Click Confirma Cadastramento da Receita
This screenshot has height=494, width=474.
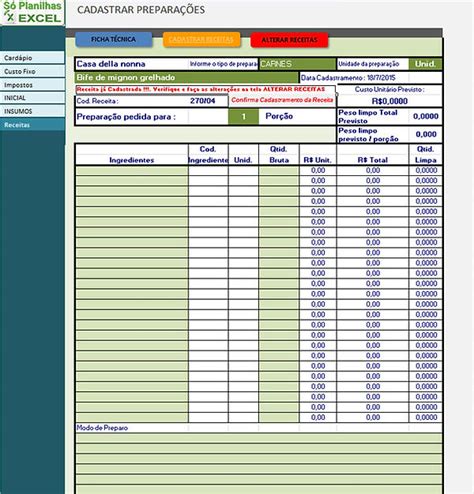pyautogui.click(x=282, y=100)
